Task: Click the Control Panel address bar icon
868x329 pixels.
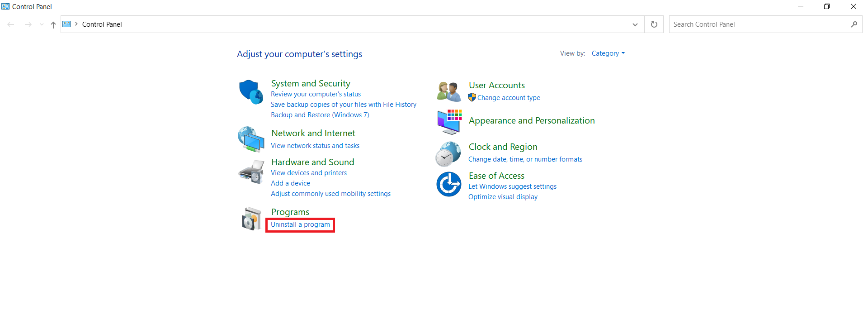Action: click(x=66, y=24)
